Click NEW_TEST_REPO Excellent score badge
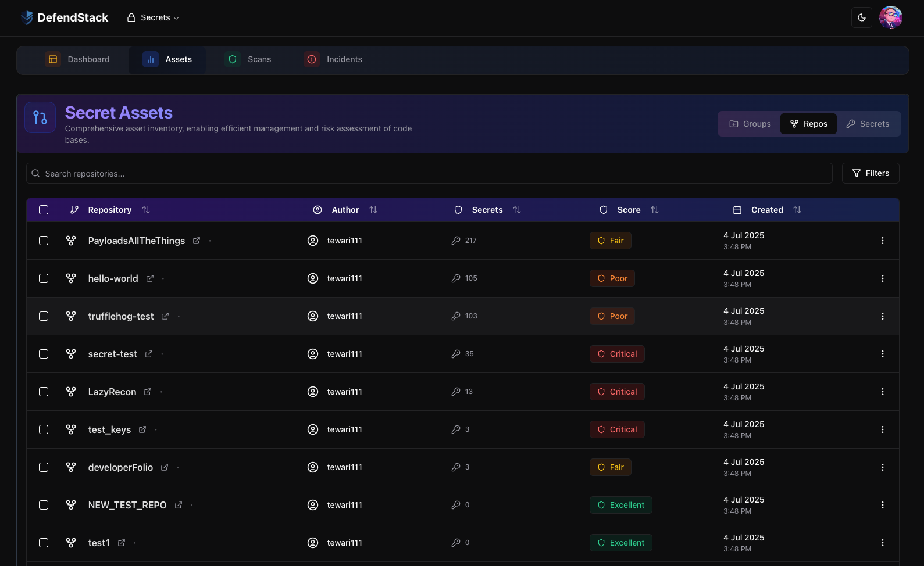The height and width of the screenshot is (566, 924). click(621, 505)
